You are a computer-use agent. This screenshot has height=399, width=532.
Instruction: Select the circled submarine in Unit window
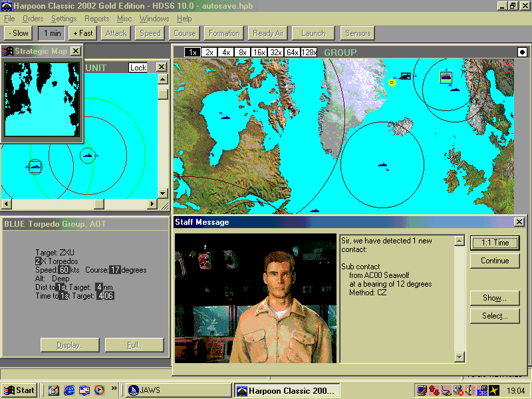point(88,156)
